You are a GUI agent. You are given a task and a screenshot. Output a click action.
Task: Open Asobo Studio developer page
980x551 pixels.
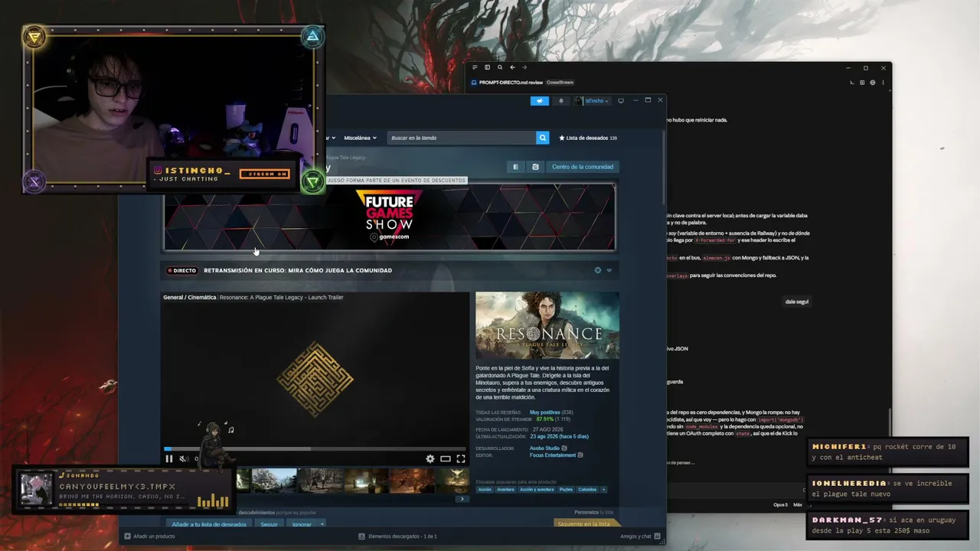[x=544, y=448]
